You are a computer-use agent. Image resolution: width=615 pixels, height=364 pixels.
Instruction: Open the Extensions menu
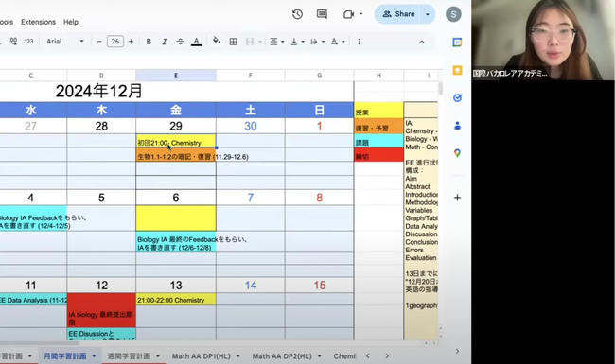tap(38, 22)
